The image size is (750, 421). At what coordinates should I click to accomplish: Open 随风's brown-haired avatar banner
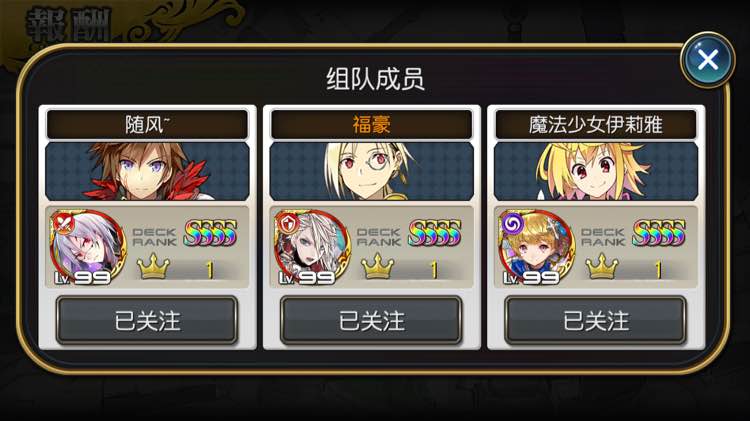click(147, 171)
